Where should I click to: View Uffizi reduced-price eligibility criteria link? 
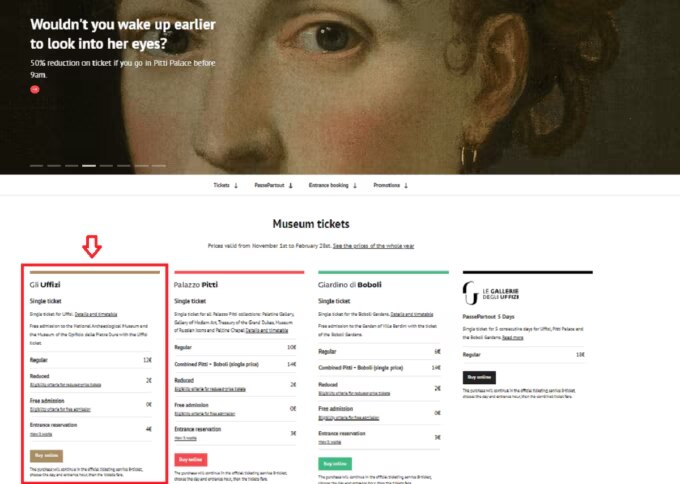pos(65,385)
